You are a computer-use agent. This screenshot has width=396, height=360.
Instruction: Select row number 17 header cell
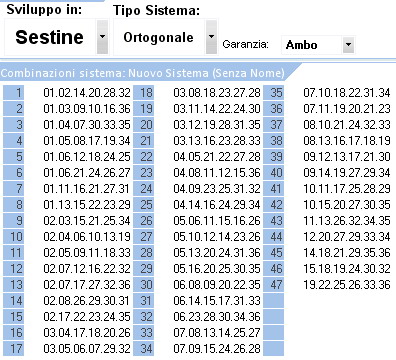(x=14, y=349)
